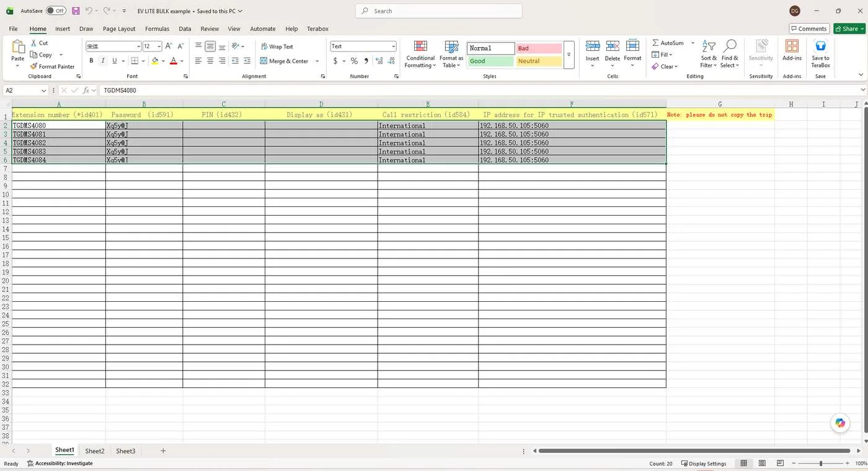868x471 pixels.
Task: Save the workbook with the title bar disk icon
Action: (76, 11)
